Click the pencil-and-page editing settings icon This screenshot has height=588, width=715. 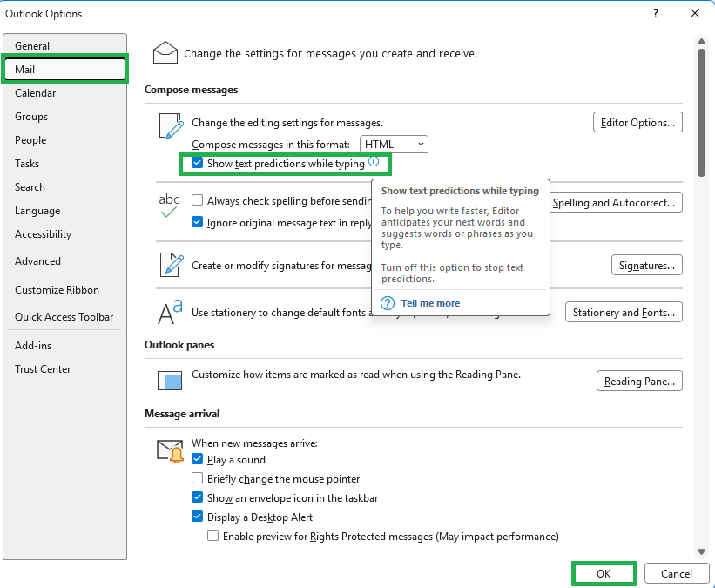coord(172,126)
